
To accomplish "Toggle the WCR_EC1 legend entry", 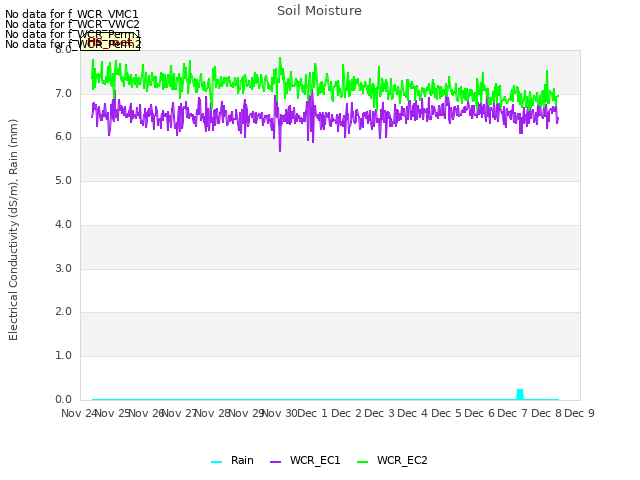I will [x=305, y=460].
